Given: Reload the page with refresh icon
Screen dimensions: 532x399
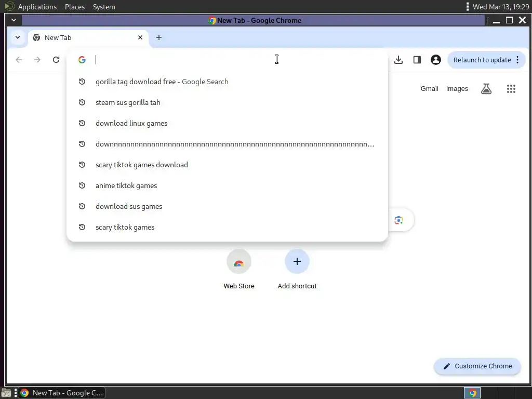Looking at the screenshot, I should 56,60.
